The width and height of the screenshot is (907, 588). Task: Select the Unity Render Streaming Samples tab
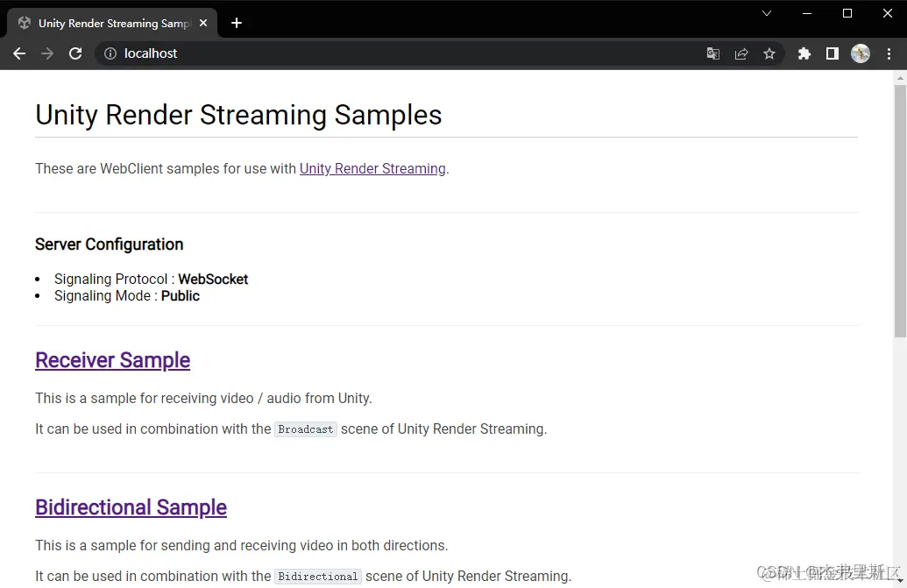coord(112,24)
